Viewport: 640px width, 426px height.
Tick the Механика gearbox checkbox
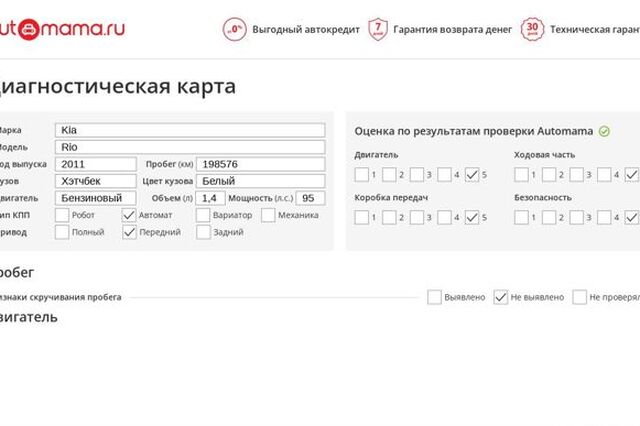point(268,215)
